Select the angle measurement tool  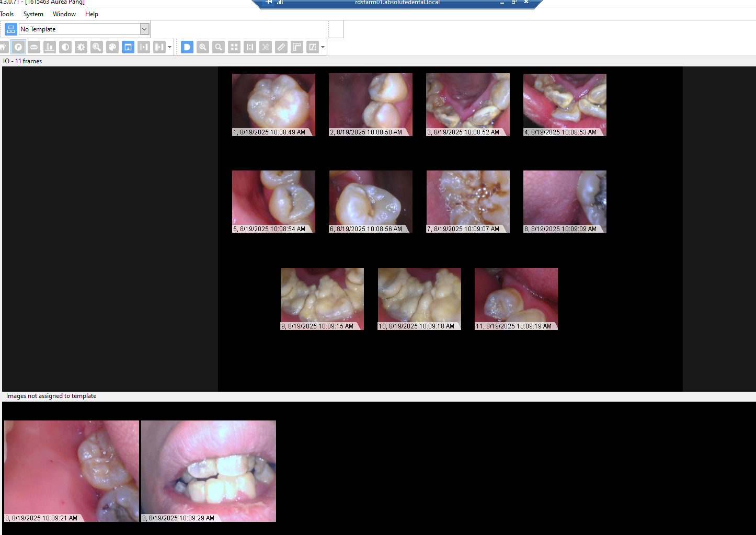coord(297,47)
